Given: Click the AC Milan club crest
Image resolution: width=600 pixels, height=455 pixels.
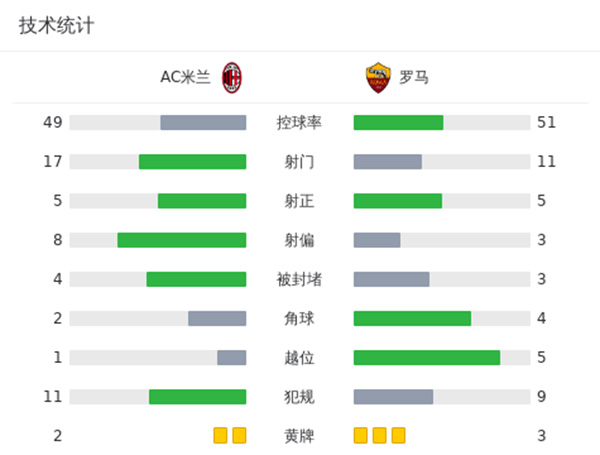Looking at the screenshot, I should click(232, 77).
